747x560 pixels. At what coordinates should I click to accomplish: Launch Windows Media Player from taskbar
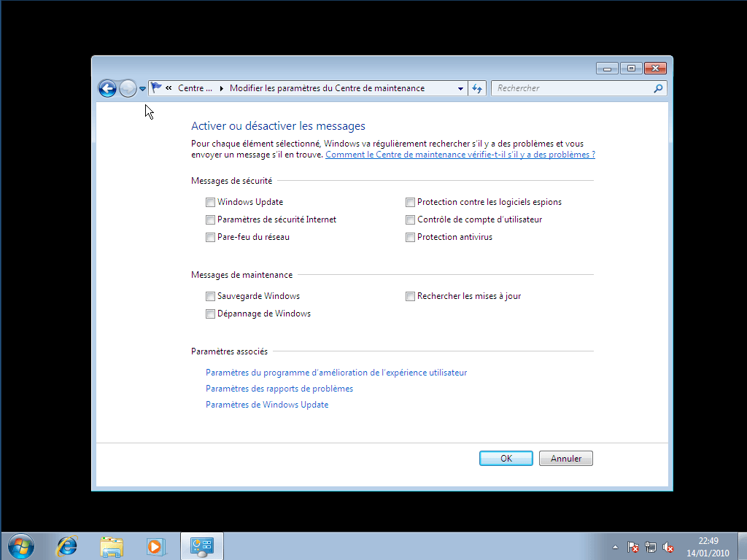(156, 546)
